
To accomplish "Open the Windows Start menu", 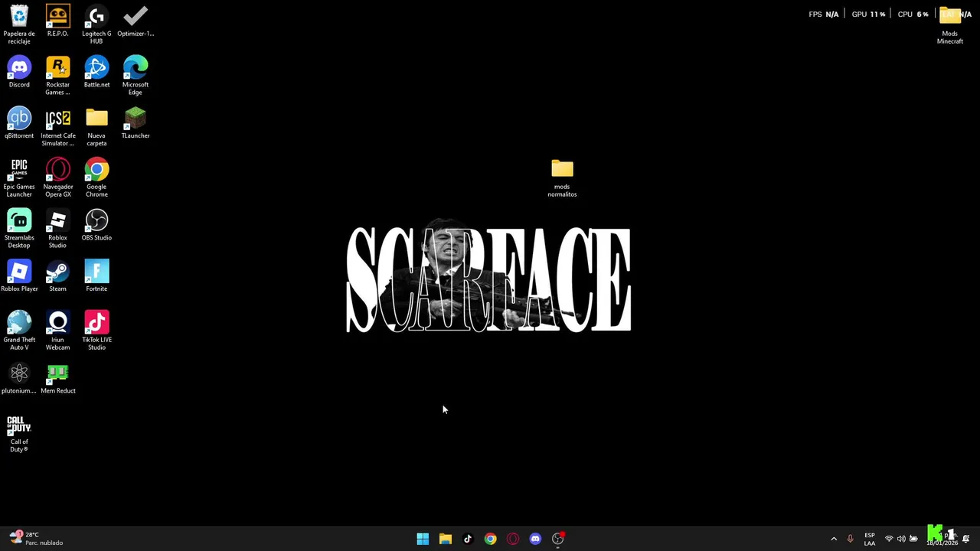I will point(423,539).
